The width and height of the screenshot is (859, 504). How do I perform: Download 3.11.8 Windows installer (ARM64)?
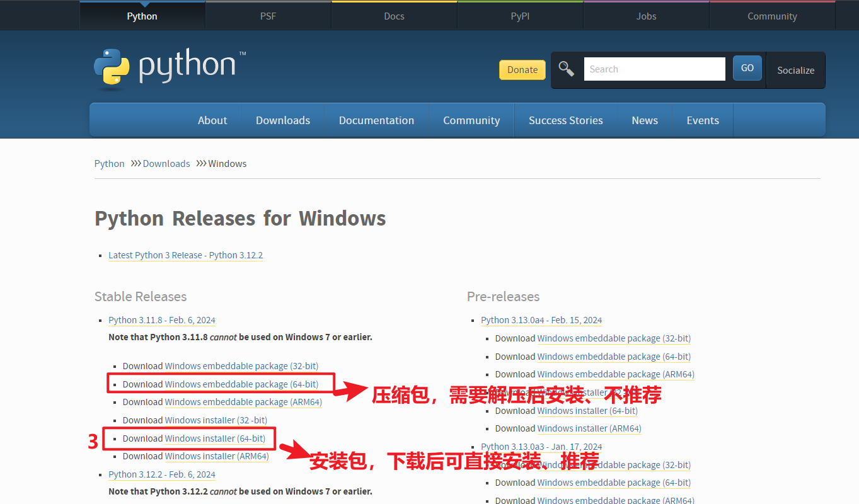pos(217,456)
